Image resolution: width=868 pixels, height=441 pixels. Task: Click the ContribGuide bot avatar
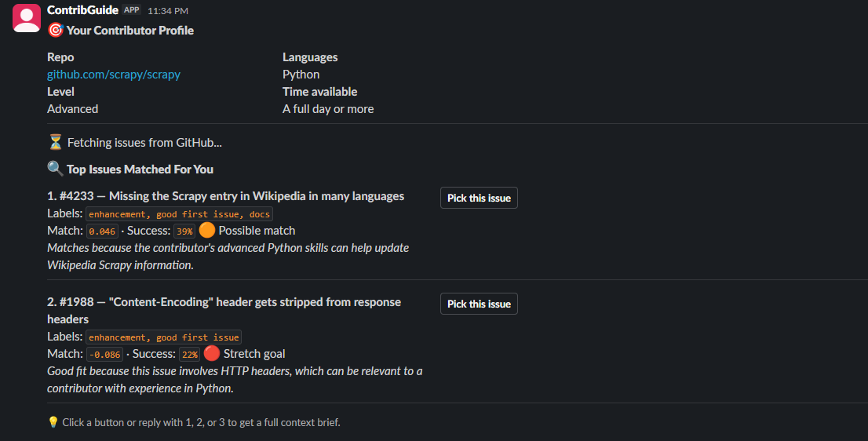pyautogui.click(x=27, y=18)
